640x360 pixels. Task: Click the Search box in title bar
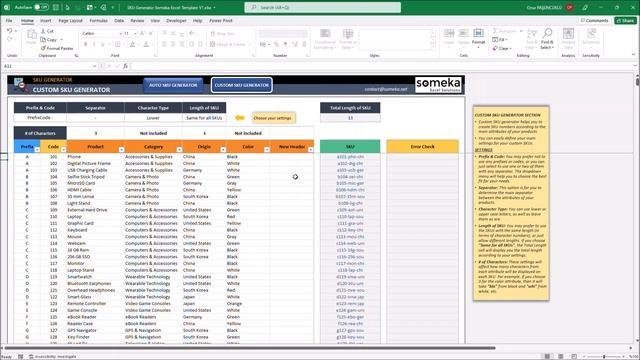(322, 7)
